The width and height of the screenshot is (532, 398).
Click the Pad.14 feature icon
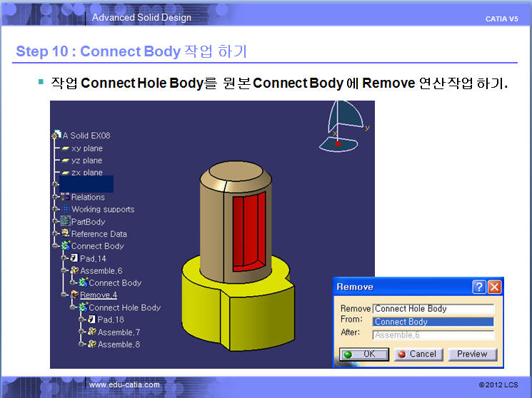coord(74,258)
